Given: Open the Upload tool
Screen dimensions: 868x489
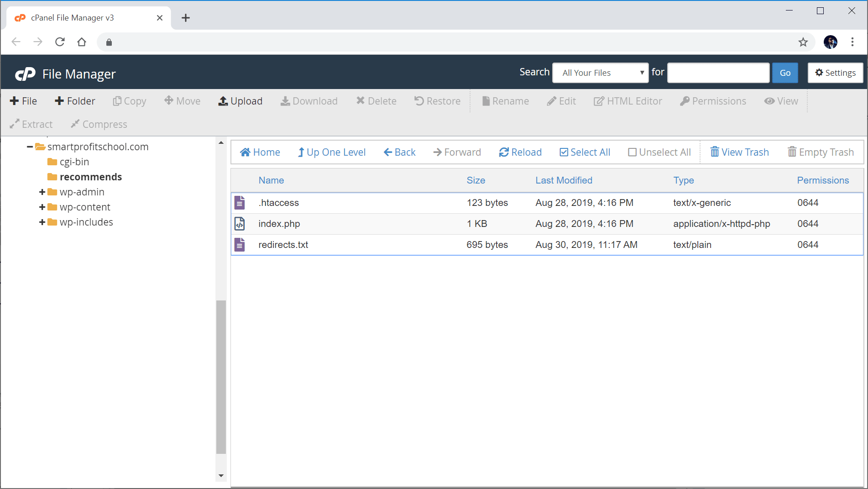Looking at the screenshot, I should click(x=241, y=101).
